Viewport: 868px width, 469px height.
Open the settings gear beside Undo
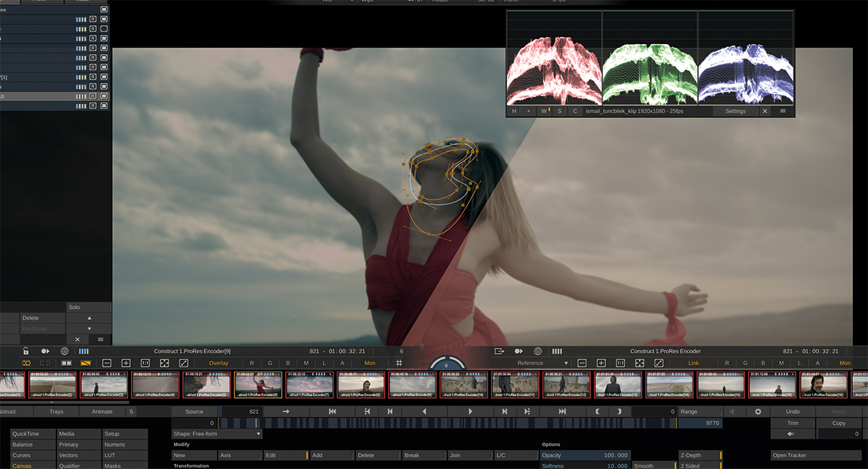click(758, 411)
